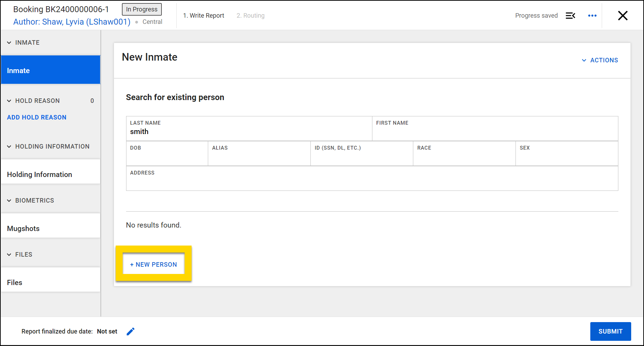Viewport: 644px width, 346px height.
Task: Select the Write Report step
Action: 204,15
